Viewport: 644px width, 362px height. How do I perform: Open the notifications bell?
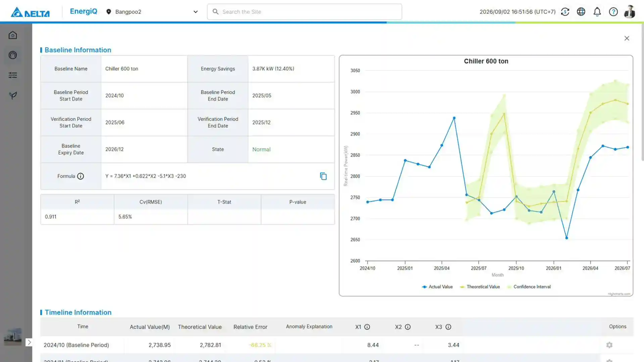click(597, 12)
